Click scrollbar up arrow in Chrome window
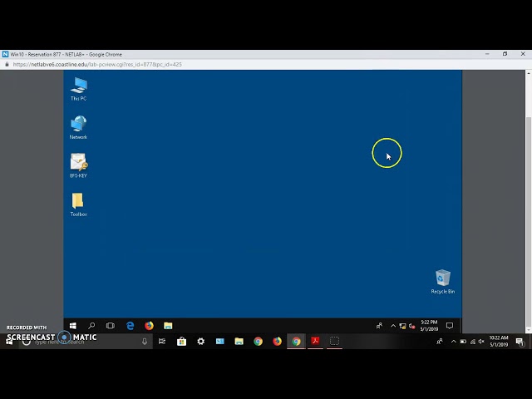The height and width of the screenshot is (399, 532). tap(529, 73)
